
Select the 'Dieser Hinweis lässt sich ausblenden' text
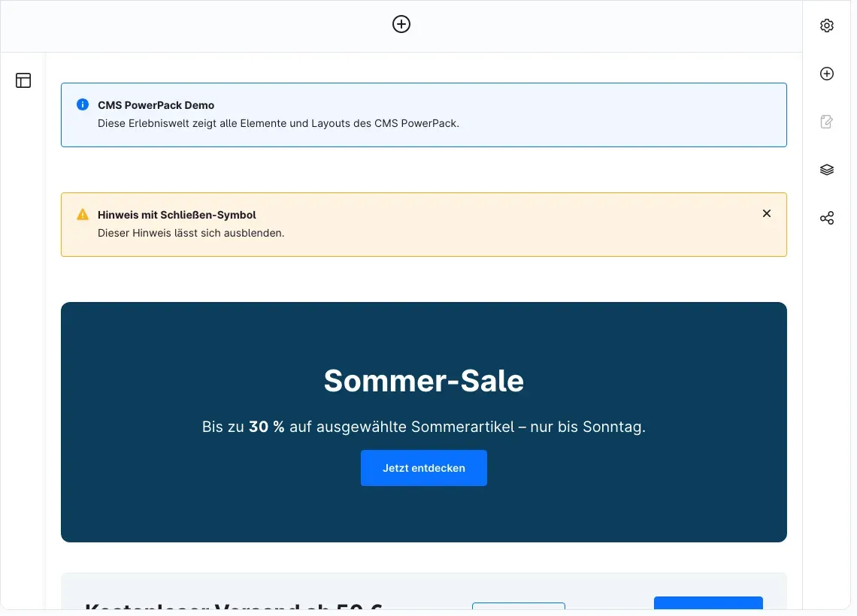pyautogui.click(x=191, y=233)
